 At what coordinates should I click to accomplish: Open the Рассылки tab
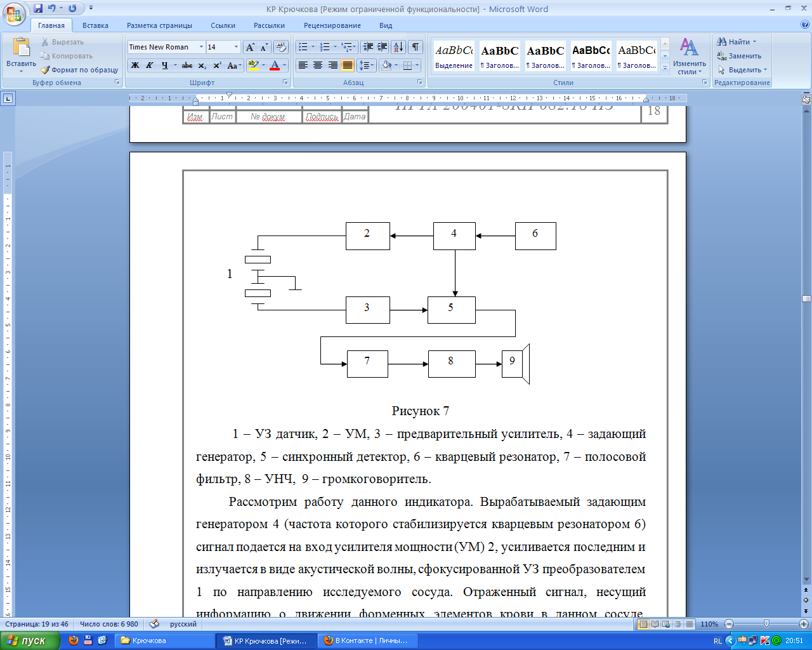(269, 25)
